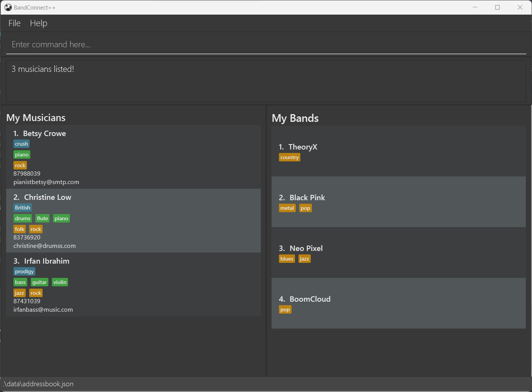Image resolution: width=532 pixels, height=392 pixels.
Task: Click Betsy Crowe's rock genre tag
Action: click(20, 166)
